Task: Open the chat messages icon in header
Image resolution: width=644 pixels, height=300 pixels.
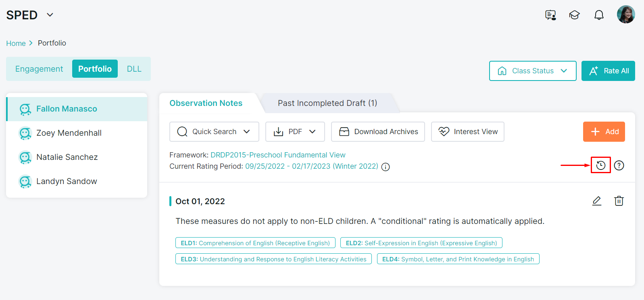Action: (550, 15)
